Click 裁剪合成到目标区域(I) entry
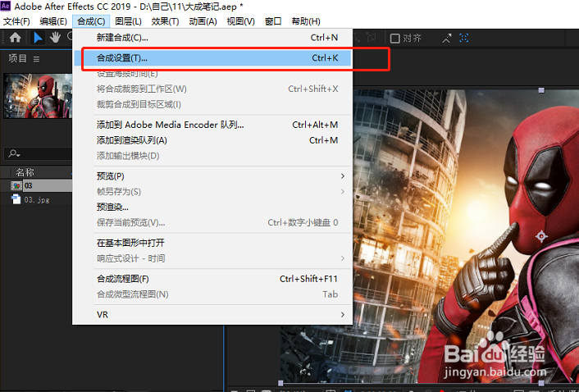 (212, 104)
